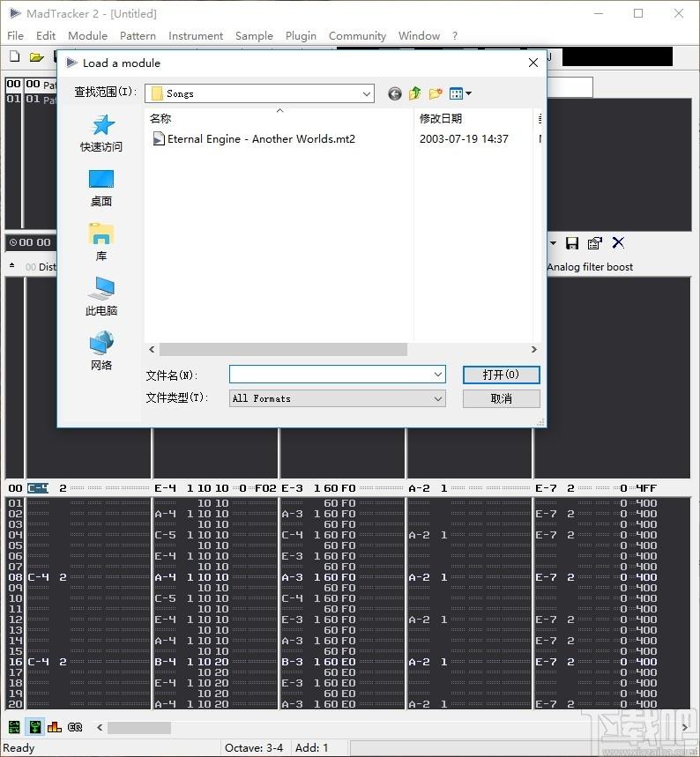Screen dimensions: 700x757
Task: Click the F02 effect value in row 00
Action: pyautogui.click(x=265, y=488)
